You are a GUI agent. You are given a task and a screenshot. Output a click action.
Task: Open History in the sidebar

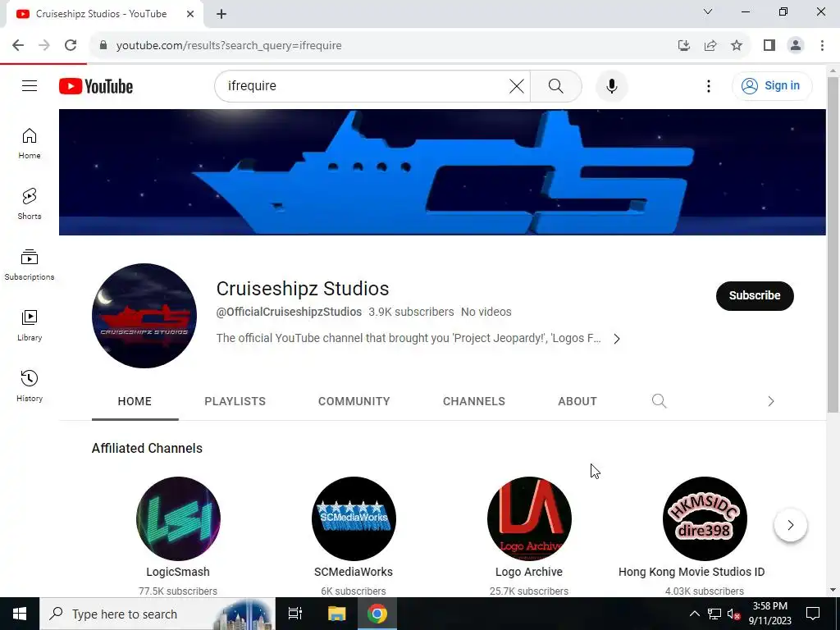pyautogui.click(x=30, y=386)
